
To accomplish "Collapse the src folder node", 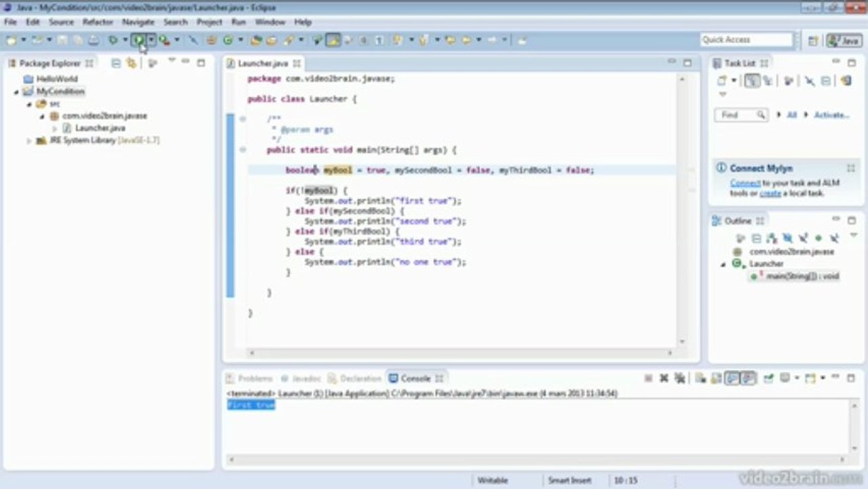I will coord(29,104).
